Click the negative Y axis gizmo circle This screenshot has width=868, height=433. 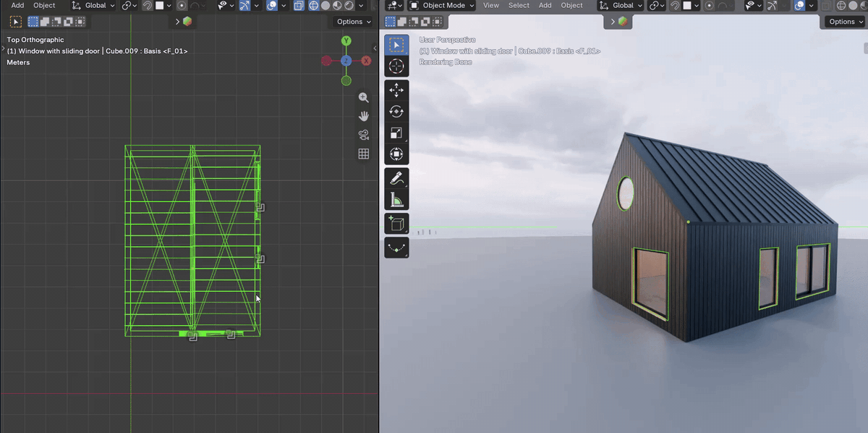[x=346, y=80]
